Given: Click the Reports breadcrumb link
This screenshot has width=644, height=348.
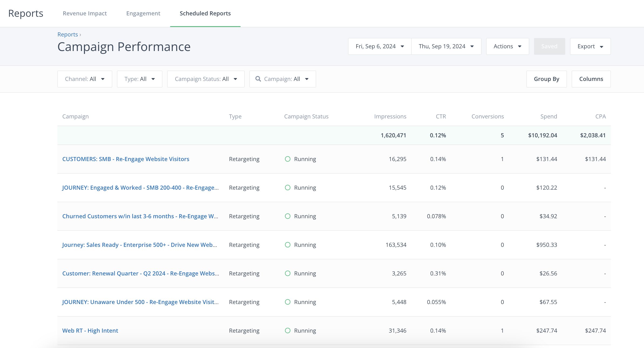Looking at the screenshot, I should pyautogui.click(x=67, y=35).
